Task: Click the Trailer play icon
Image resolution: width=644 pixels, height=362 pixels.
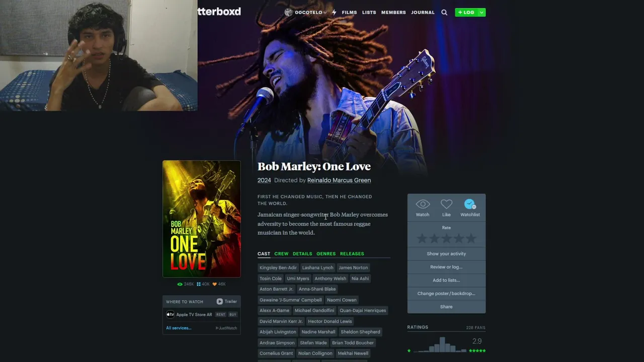Action: (x=220, y=302)
